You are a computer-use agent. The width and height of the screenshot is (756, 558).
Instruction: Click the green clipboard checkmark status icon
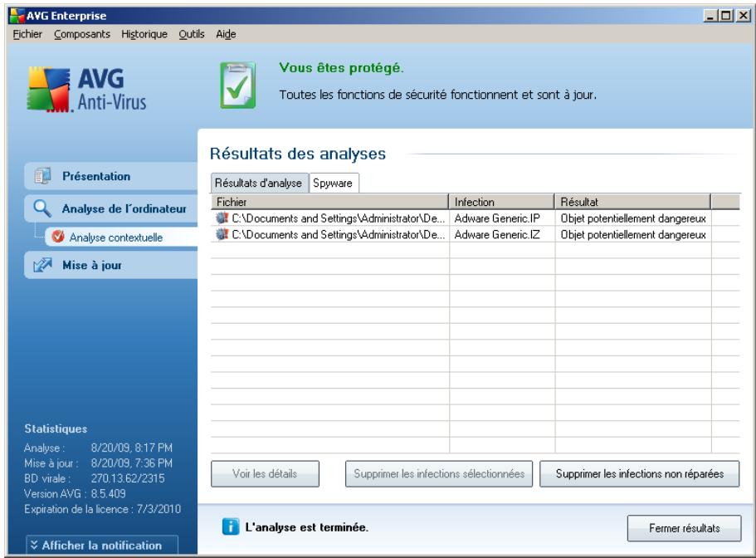pyautogui.click(x=238, y=86)
